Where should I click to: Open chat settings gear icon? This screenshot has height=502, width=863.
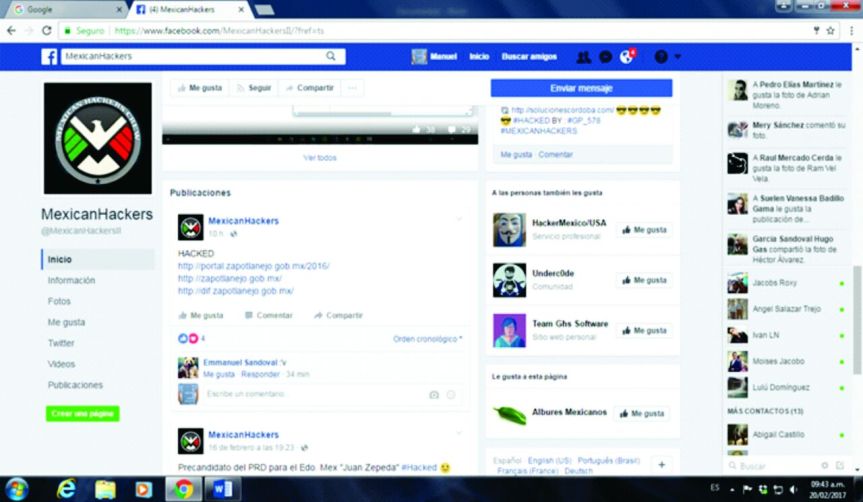pos(824,466)
